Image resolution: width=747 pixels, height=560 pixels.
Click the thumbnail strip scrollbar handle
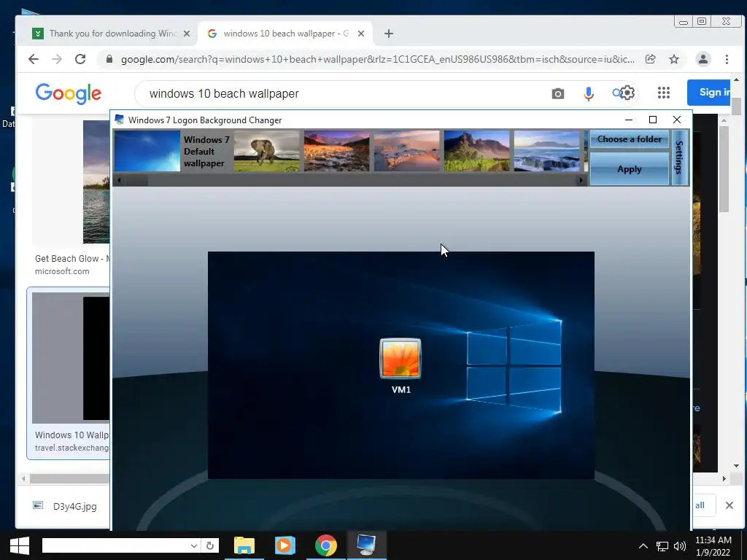(x=136, y=180)
